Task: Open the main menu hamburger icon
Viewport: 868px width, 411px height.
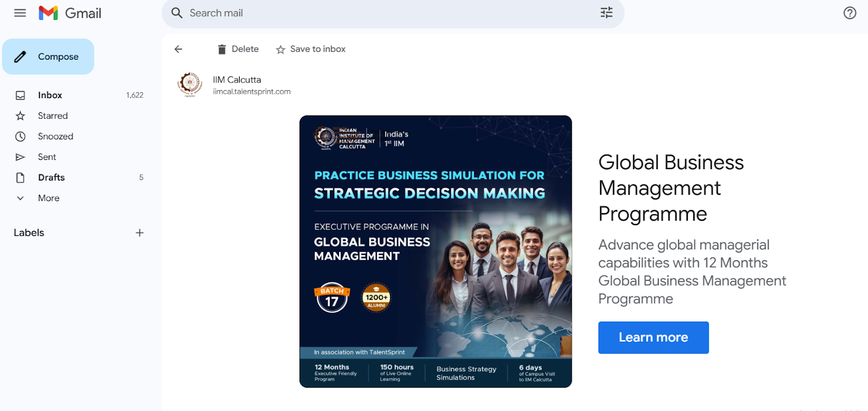Action: coord(20,13)
